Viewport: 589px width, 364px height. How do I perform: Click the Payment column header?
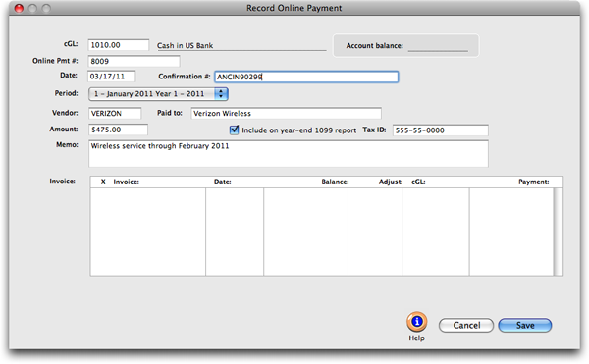[533, 182]
